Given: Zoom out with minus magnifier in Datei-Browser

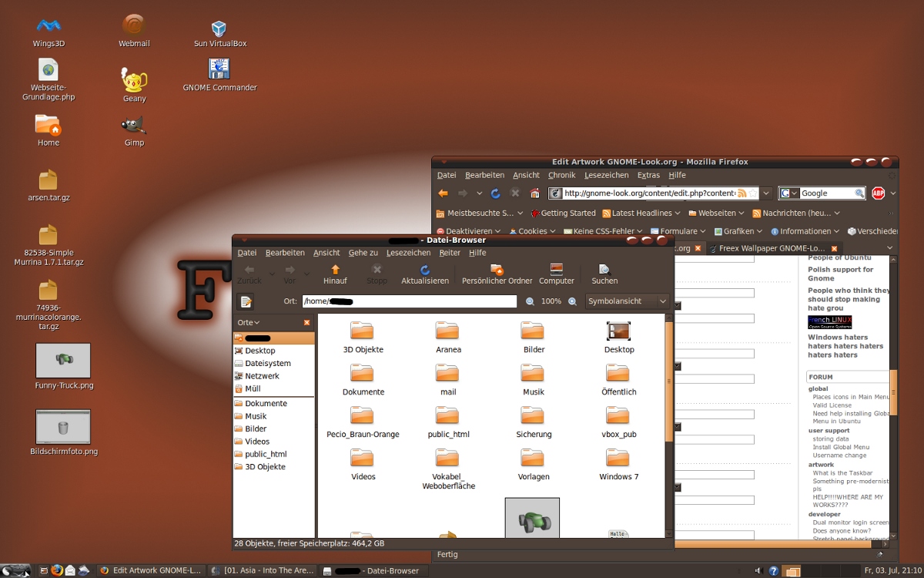Looking at the screenshot, I should pos(530,301).
